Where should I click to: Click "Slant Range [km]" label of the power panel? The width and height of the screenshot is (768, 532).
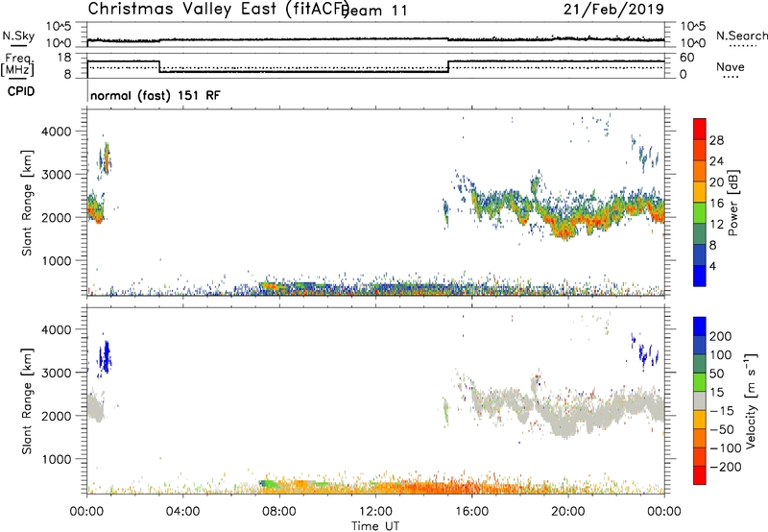tap(27, 203)
